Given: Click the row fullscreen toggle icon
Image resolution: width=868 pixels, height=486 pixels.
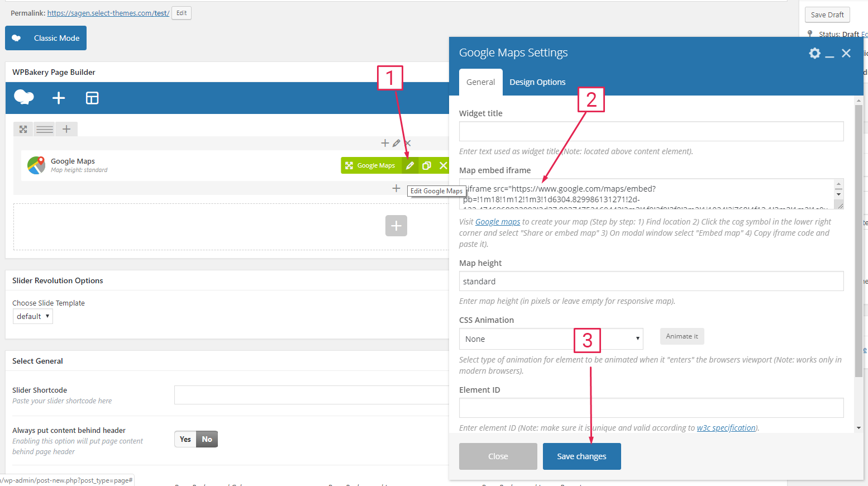Looking at the screenshot, I should [x=23, y=129].
